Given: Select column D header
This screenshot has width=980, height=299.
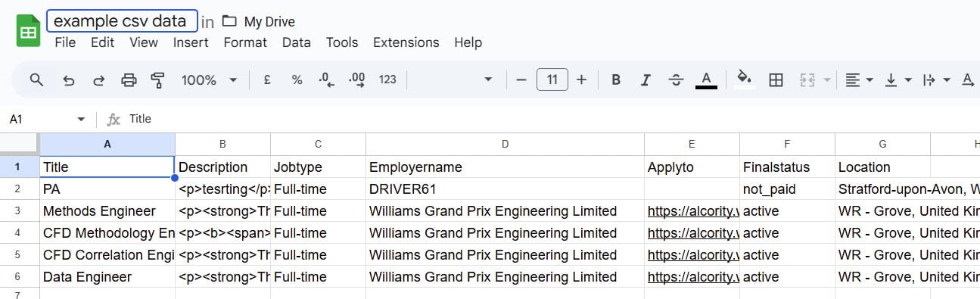Looking at the screenshot, I should (505, 144).
